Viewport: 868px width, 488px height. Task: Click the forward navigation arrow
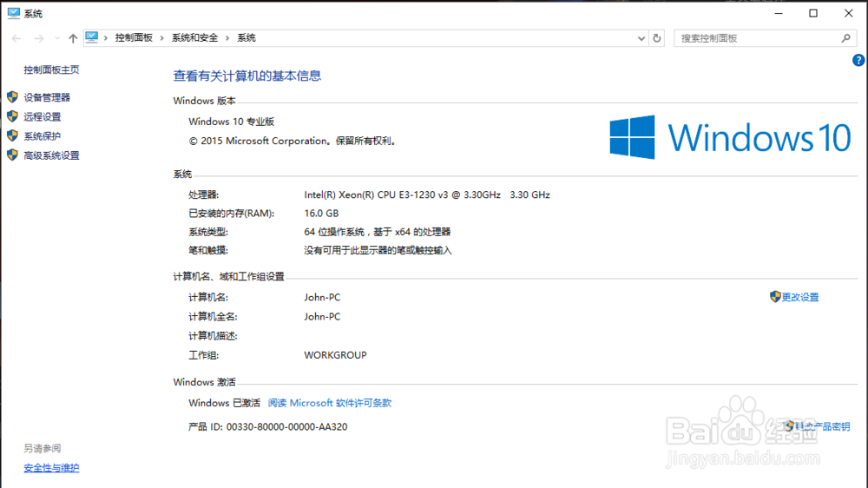(x=39, y=38)
